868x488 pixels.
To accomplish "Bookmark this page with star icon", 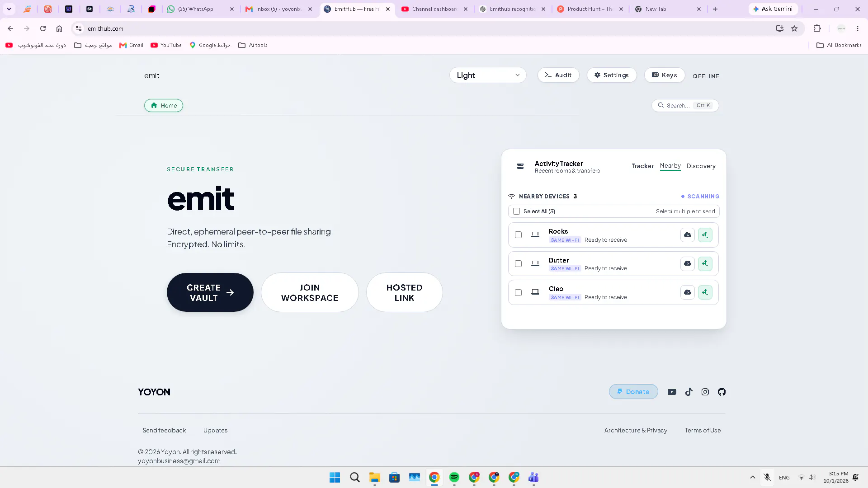I will click(794, 28).
